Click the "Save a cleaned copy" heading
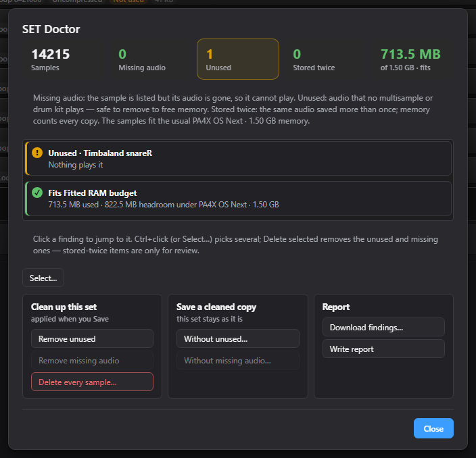476x458 pixels. click(216, 307)
